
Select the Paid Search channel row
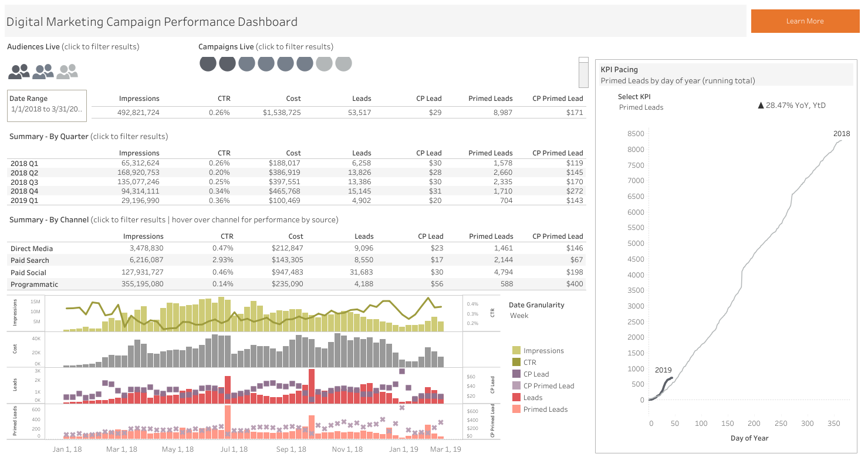click(296, 260)
